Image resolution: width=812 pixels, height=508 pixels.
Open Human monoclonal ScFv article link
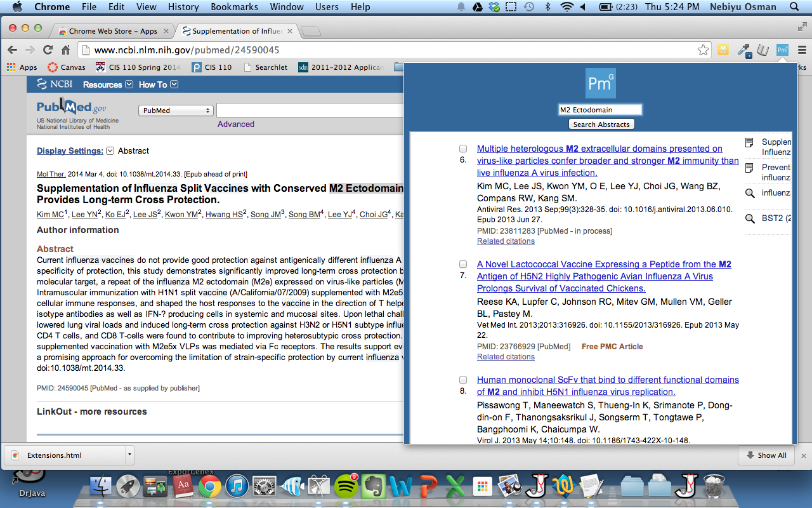[608, 386]
